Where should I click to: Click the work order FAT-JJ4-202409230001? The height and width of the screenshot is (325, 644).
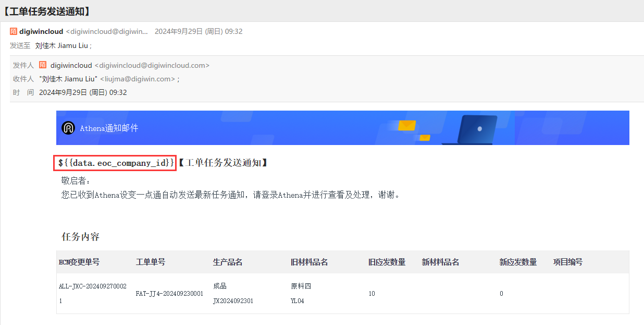(x=169, y=293)
